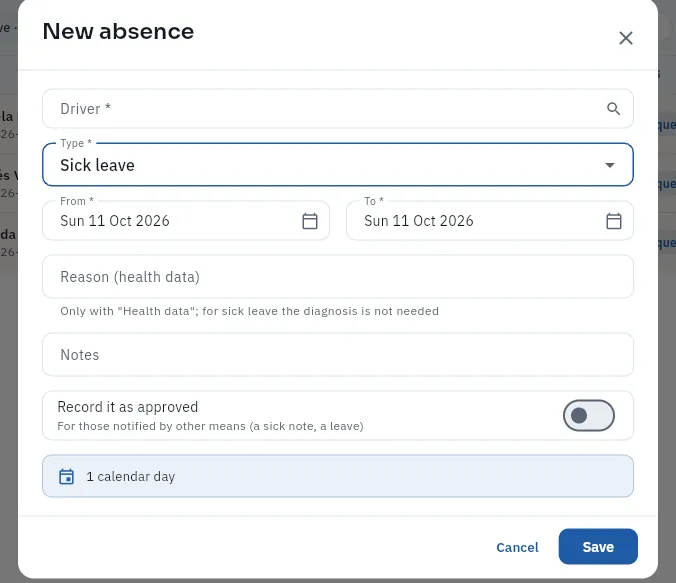676x583 pixels.
Task: Click the health data hint text
Action: (x=250, y=311)
